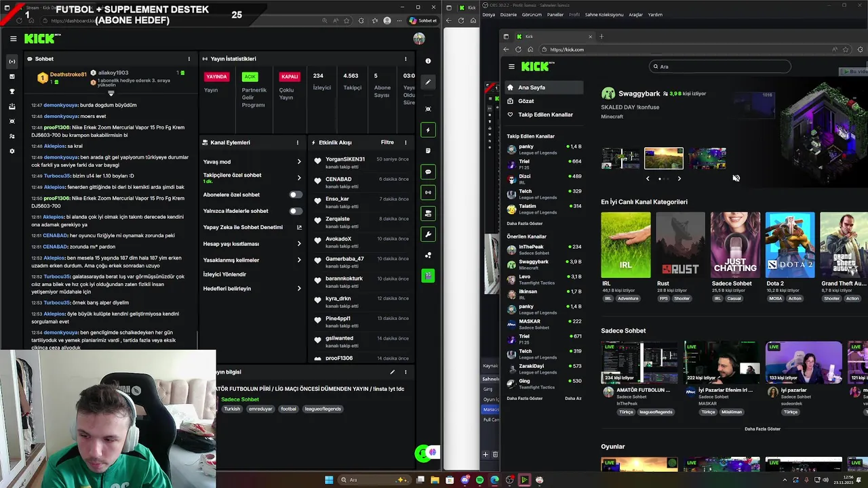Screen dimensions: 868x488
Task: Click İzleyici Yönlendir in Kanal Eylemleri
Action: pos(224,274)
